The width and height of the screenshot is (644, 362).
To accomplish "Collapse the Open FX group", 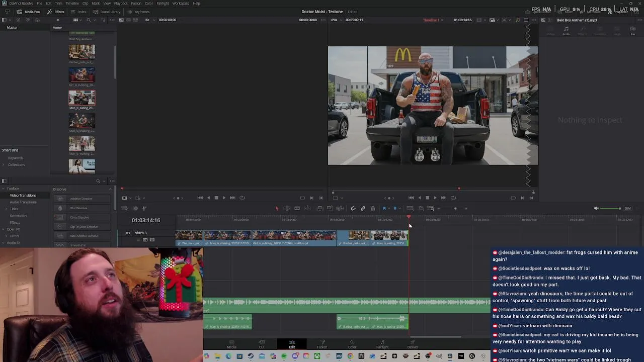I will pos(3,229).
